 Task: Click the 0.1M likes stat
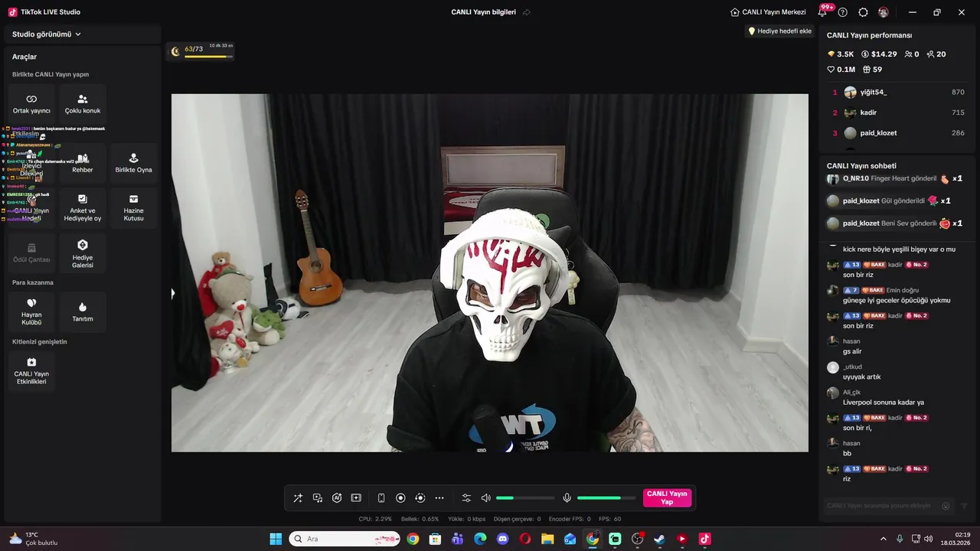coord(841,70)
